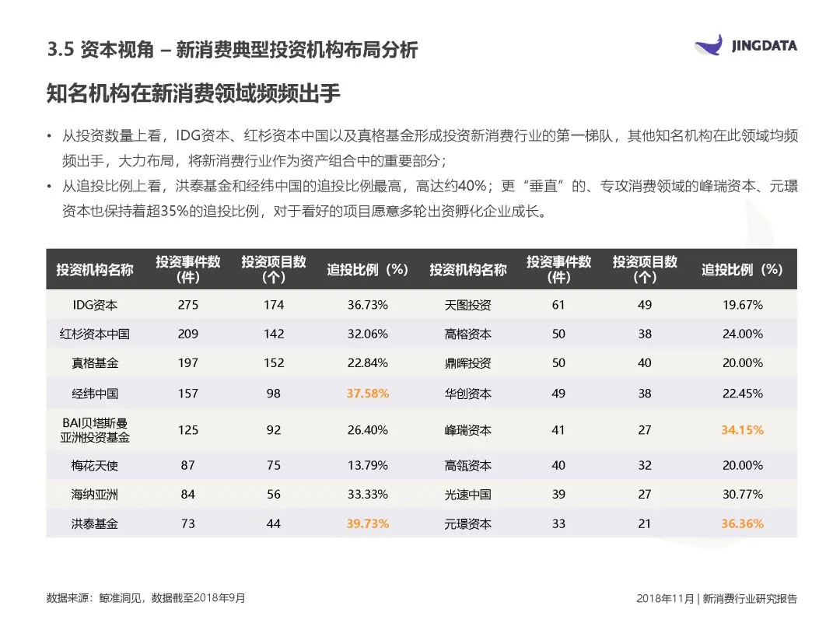
Task: Click the "元璟资本" cell
Action: click(467, 523)
